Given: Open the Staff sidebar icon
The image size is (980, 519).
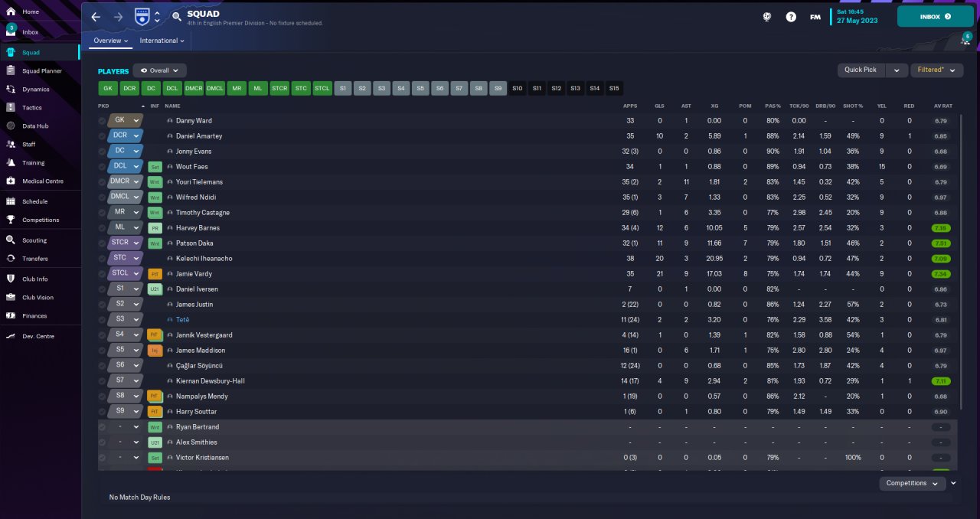Looking at the screenshot, I should [x=11, y=144].
